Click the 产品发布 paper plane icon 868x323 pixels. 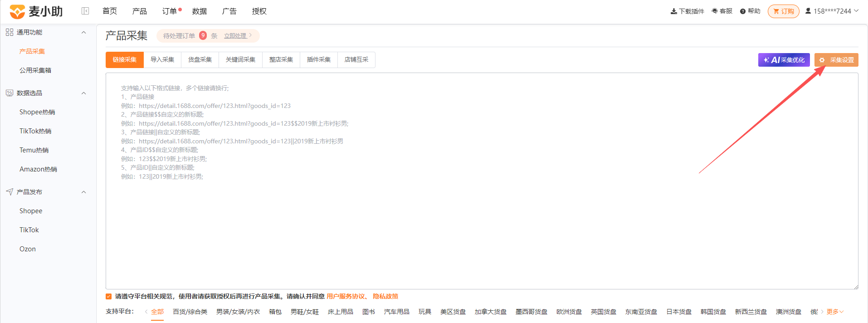[10, 192]
